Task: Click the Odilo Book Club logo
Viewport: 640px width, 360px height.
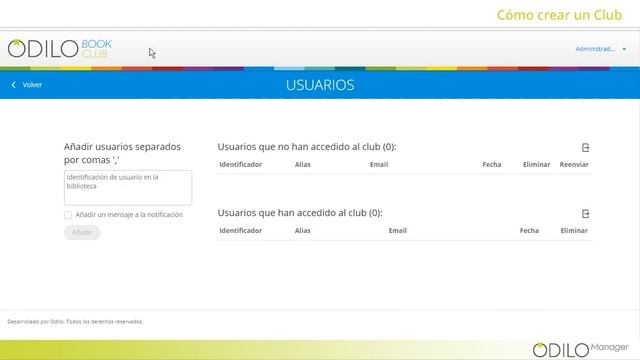Action: (x=60, y=49)
